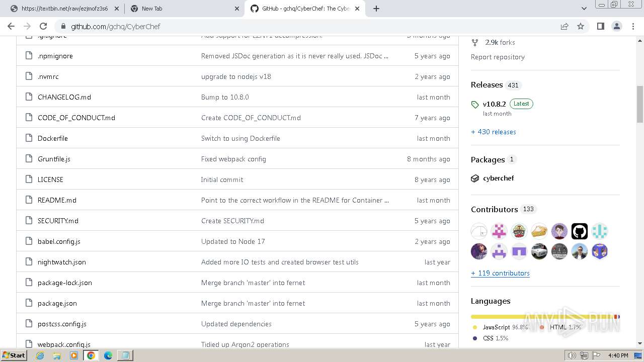This screenshot has height=362, width=644.
Task: Open README.md file
Action: [57, 200]
